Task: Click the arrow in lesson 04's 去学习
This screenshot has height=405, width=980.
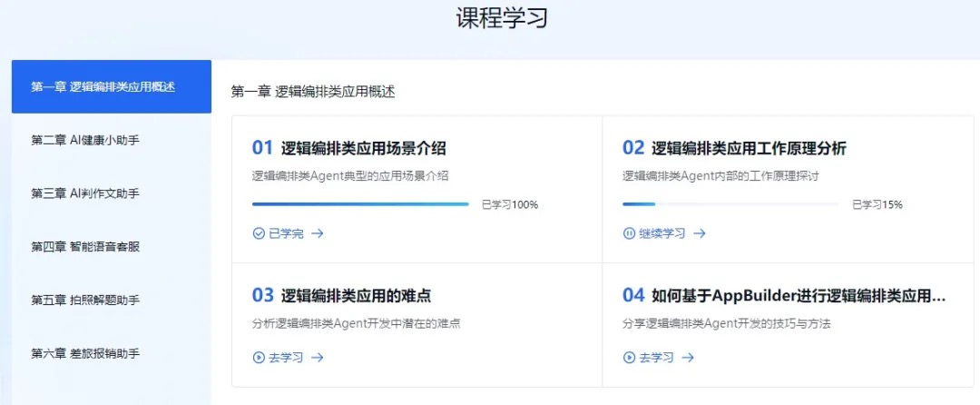Action: pos(687,358)
